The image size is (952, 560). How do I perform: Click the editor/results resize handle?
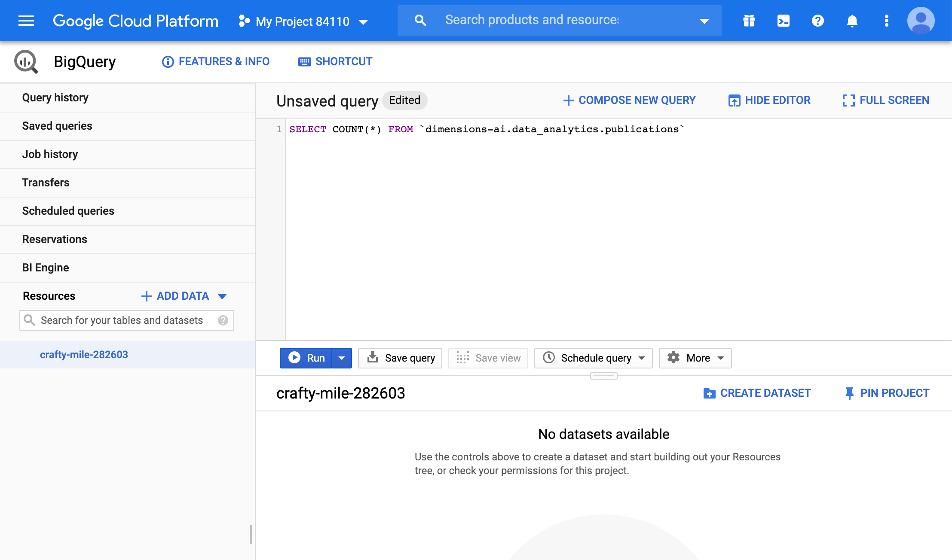[x=604, y=376]
